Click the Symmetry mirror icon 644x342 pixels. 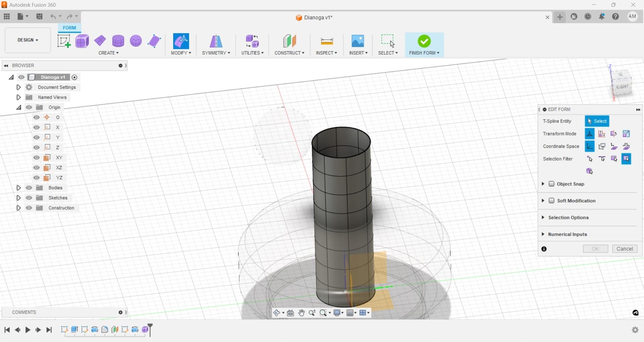tap(216, 41)
